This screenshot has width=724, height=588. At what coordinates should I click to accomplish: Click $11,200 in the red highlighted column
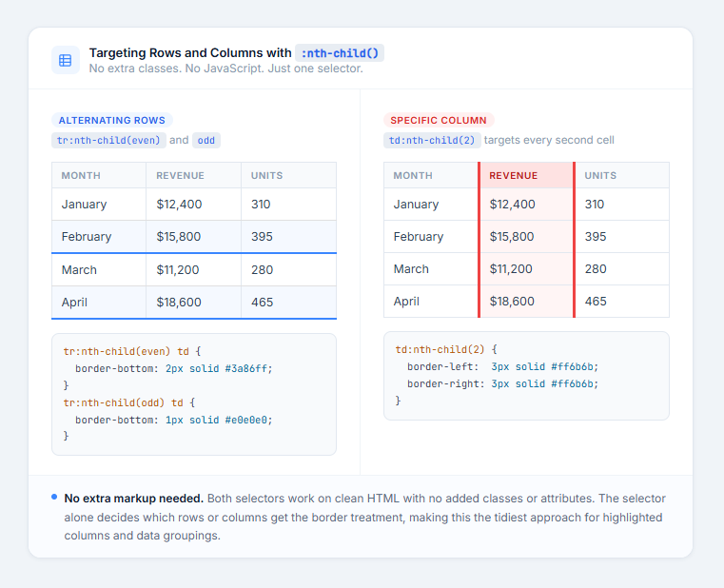pos(526,269)
